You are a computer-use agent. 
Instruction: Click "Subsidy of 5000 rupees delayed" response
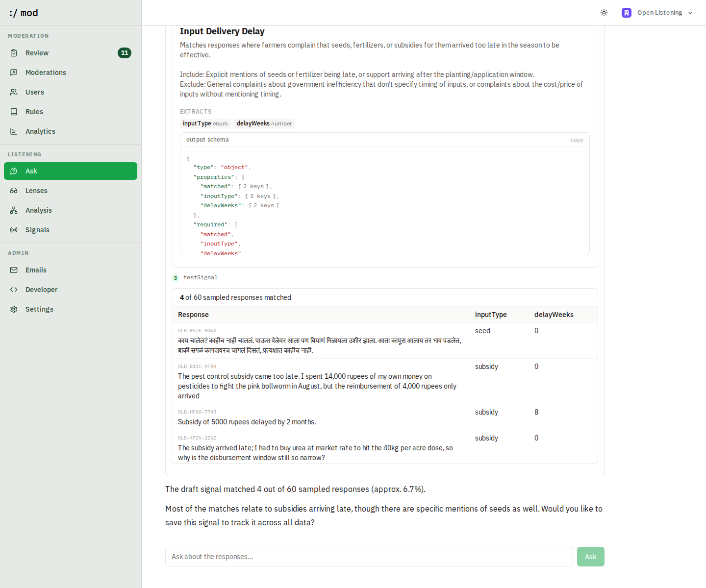(x=247, y=422)
